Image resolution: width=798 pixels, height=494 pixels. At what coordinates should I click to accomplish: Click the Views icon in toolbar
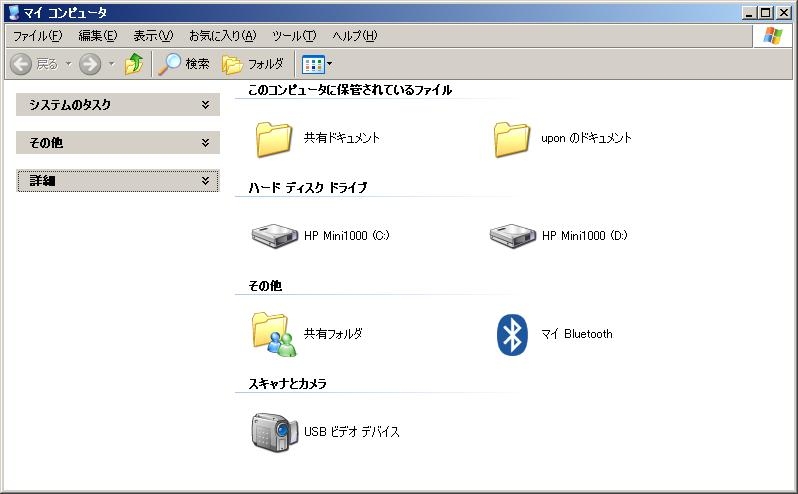(313, 65)
